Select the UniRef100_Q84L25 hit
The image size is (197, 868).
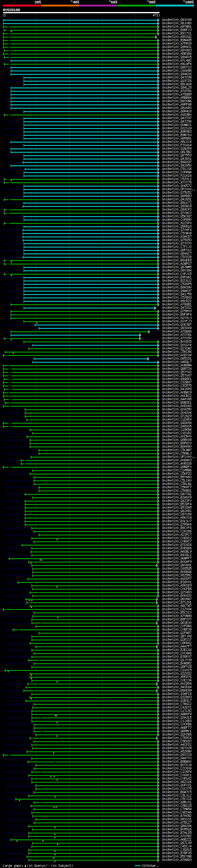click(177, 88)
